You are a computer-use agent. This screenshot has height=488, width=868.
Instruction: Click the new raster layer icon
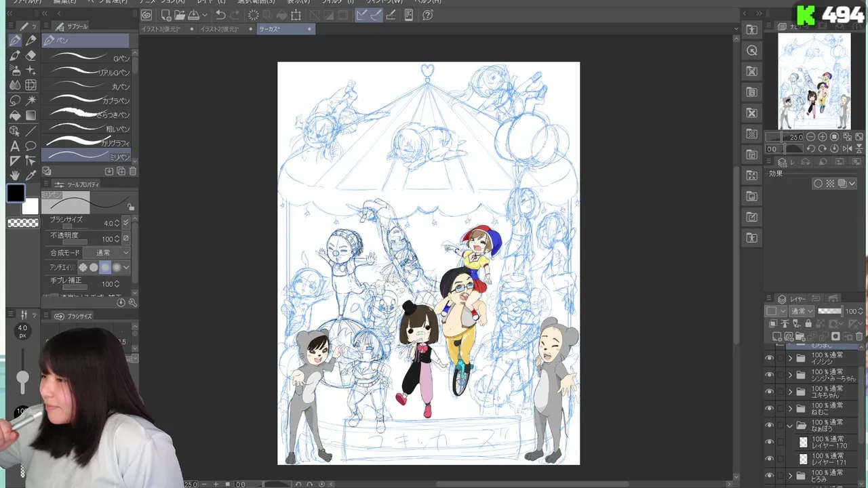(778, 336)
